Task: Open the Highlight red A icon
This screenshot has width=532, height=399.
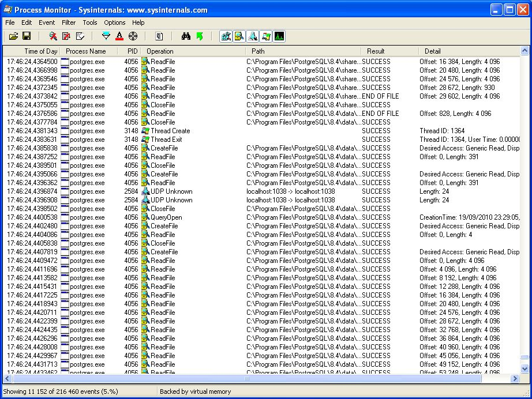Action: point(119,36)
